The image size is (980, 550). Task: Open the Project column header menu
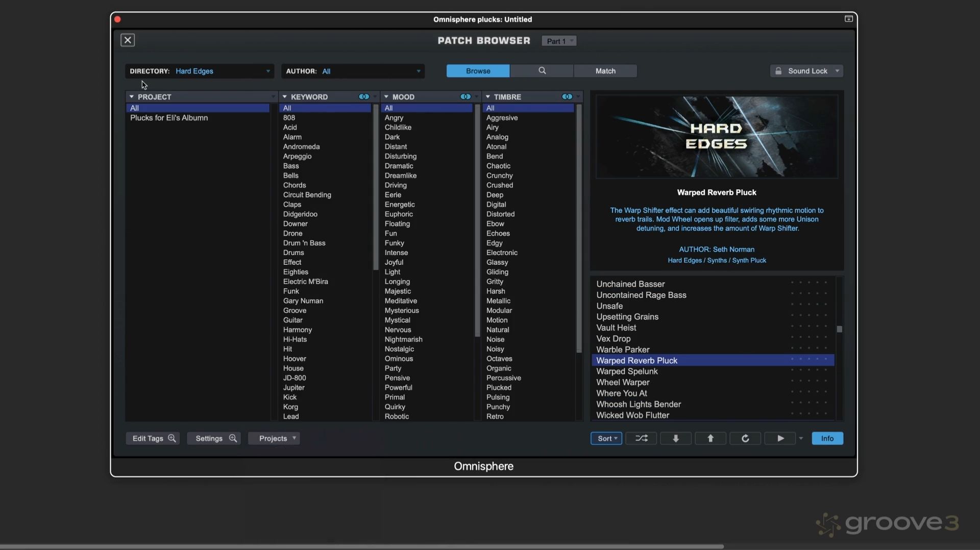(x=274, y=96)
